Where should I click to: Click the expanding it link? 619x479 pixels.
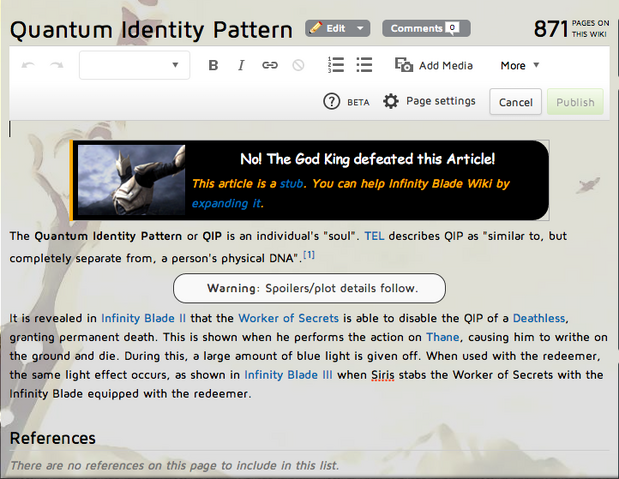pos(227,203)
